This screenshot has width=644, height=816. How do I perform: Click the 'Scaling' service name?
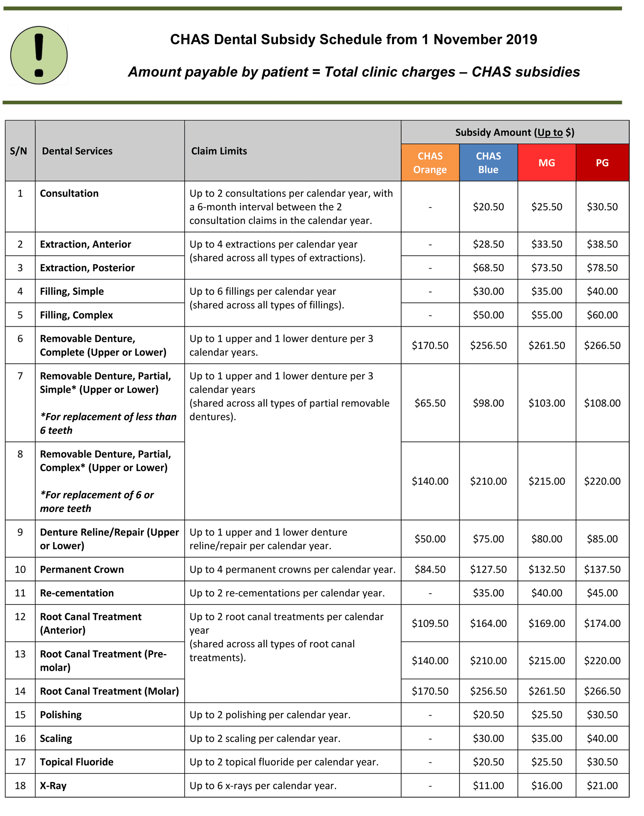[x=56, y=738]
